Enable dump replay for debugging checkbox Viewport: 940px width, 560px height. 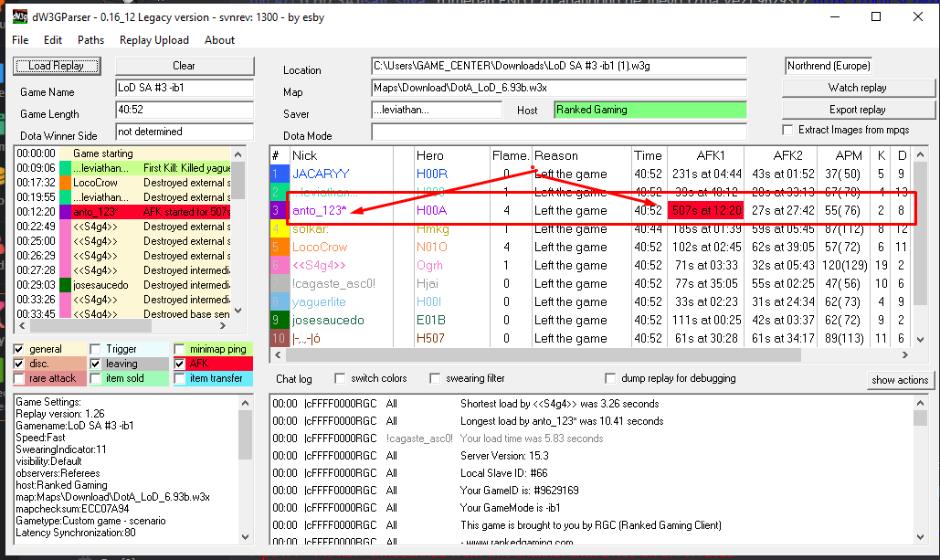coord(610,378)
